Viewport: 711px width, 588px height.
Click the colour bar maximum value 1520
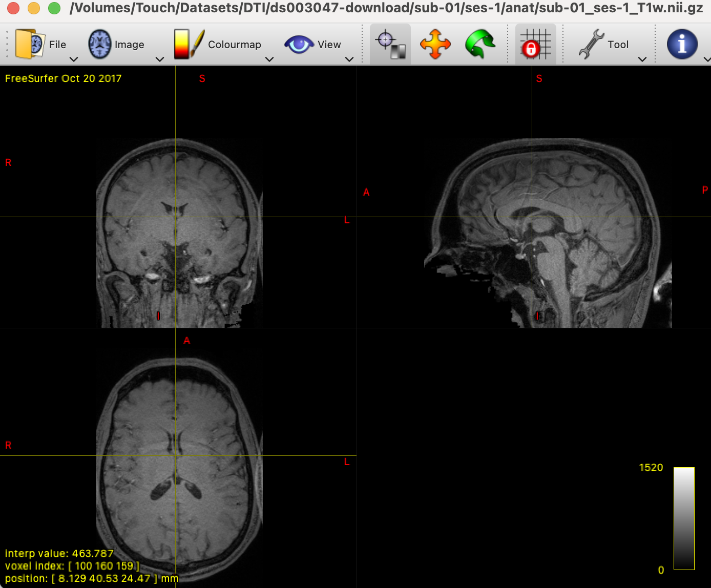(651, 468)
